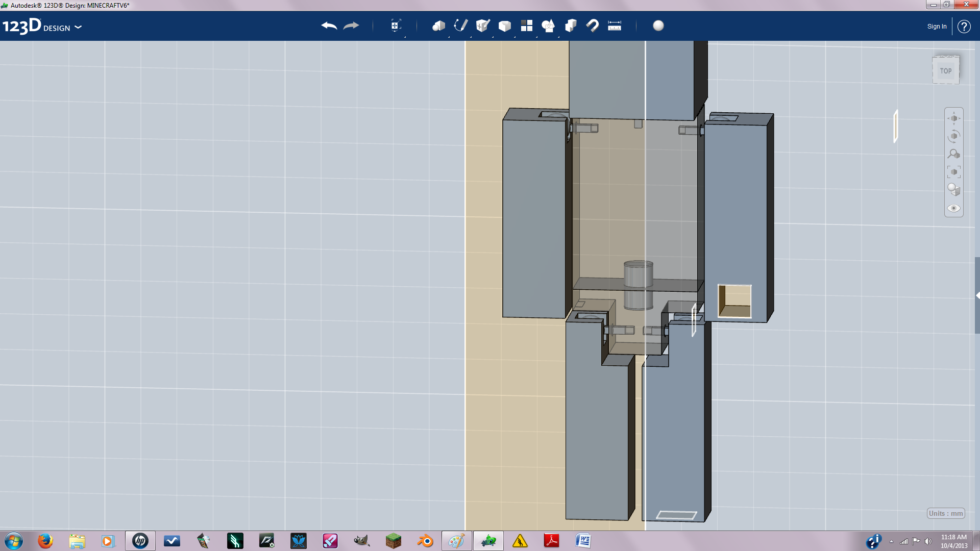Undo the last action
This screenshot has width=980, height=551.
click(329, 26)
